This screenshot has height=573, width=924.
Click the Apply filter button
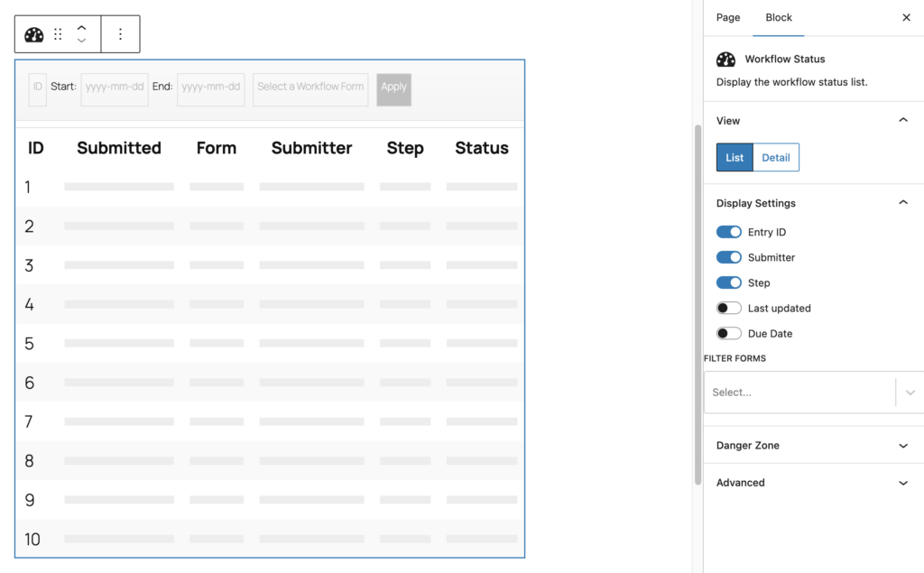(x=393, y=89)
